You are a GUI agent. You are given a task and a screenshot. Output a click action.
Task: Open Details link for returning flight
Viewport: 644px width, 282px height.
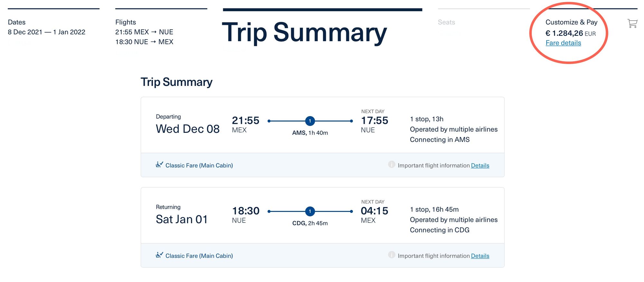pyautogui.click(x=480, y=256)
